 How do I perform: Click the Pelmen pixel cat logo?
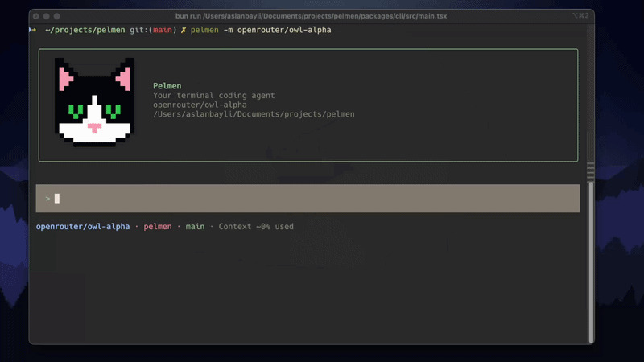click(94, 102)
